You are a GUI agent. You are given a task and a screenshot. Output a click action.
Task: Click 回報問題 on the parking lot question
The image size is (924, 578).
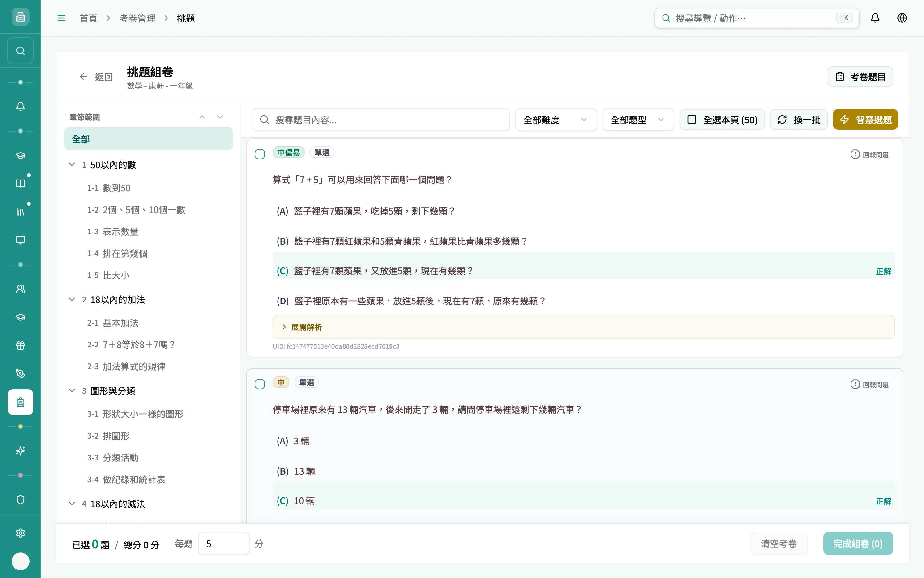[869, 384]
